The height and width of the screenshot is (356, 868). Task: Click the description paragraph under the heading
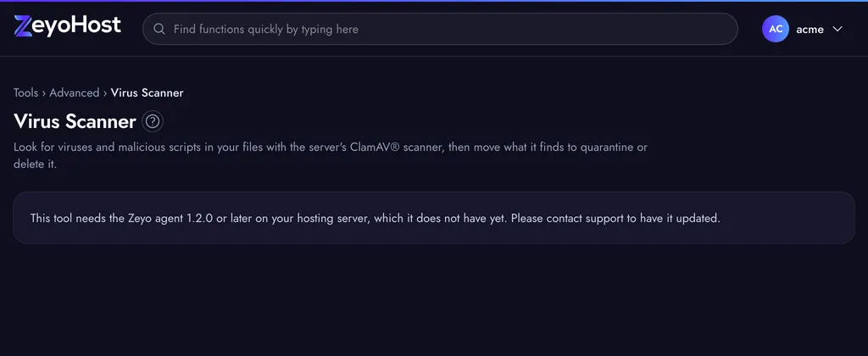pyautogui.click(x=331, y=156)
